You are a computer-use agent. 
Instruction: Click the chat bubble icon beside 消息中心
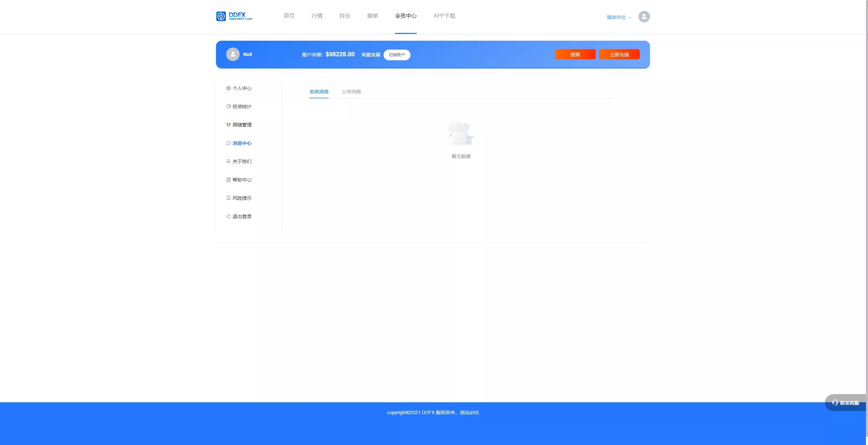pyautogui.click(x=229, y=143)
